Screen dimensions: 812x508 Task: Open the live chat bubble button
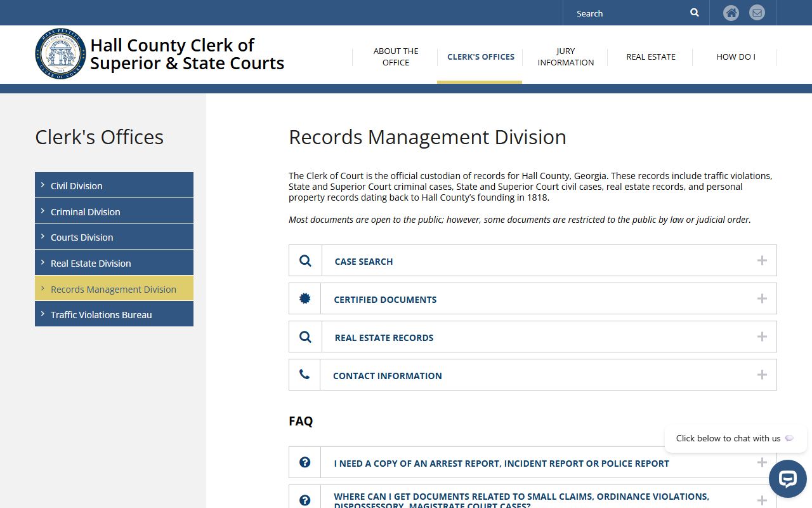pos(787,479)
